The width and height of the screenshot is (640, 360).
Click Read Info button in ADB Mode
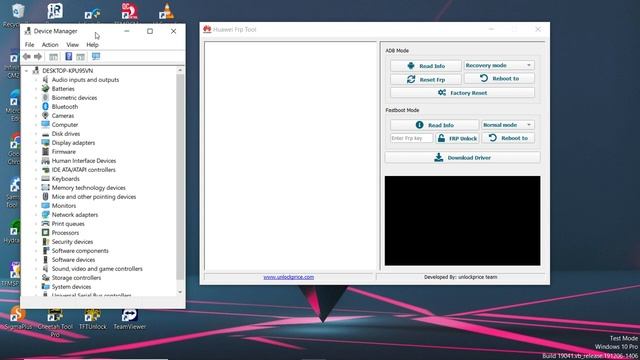(x=426, y=66)
